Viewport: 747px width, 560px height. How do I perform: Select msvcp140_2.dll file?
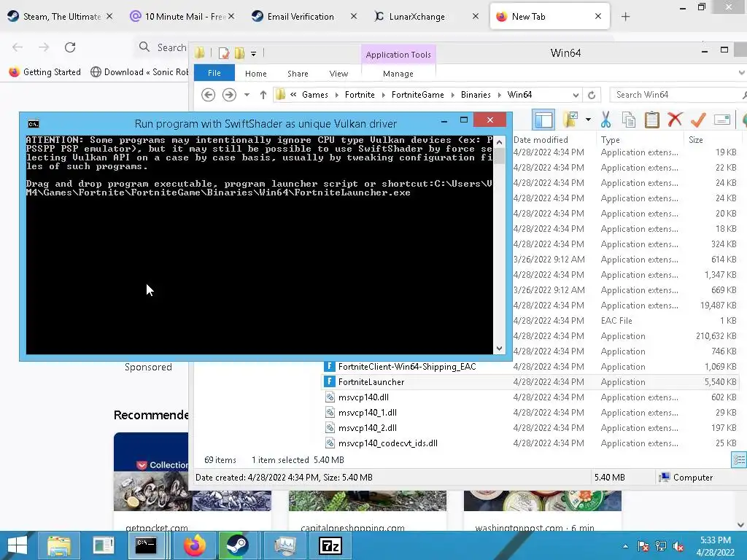[x=368, y=427]
